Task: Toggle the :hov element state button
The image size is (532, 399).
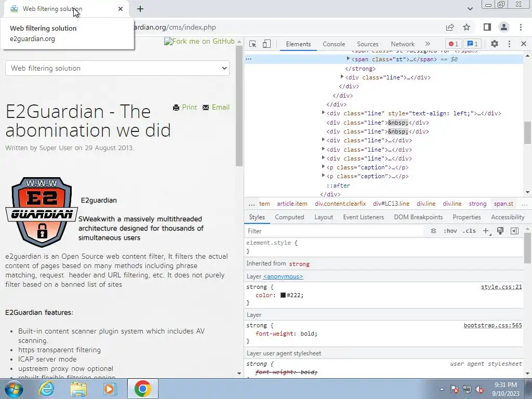Action: click(x=450, y=231)
